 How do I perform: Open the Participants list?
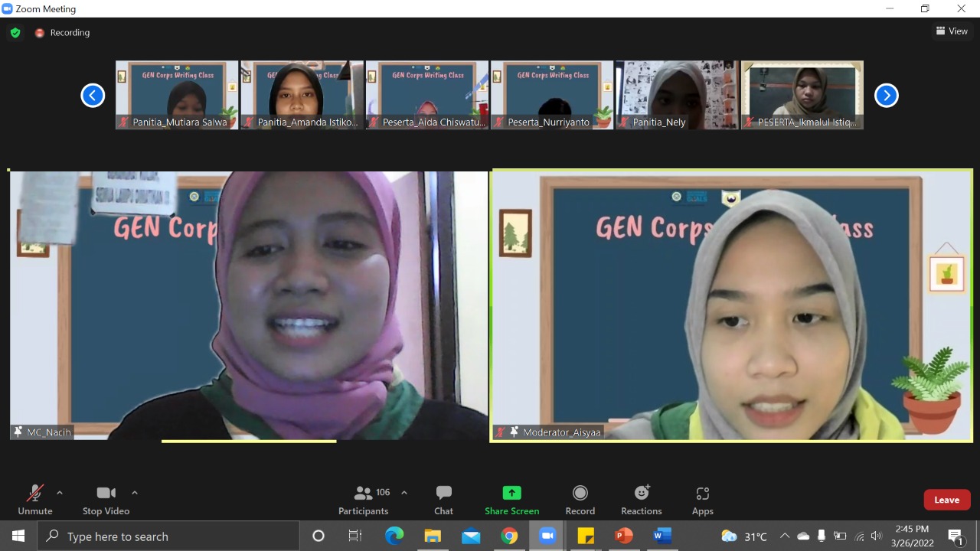[x=364, y=500]
